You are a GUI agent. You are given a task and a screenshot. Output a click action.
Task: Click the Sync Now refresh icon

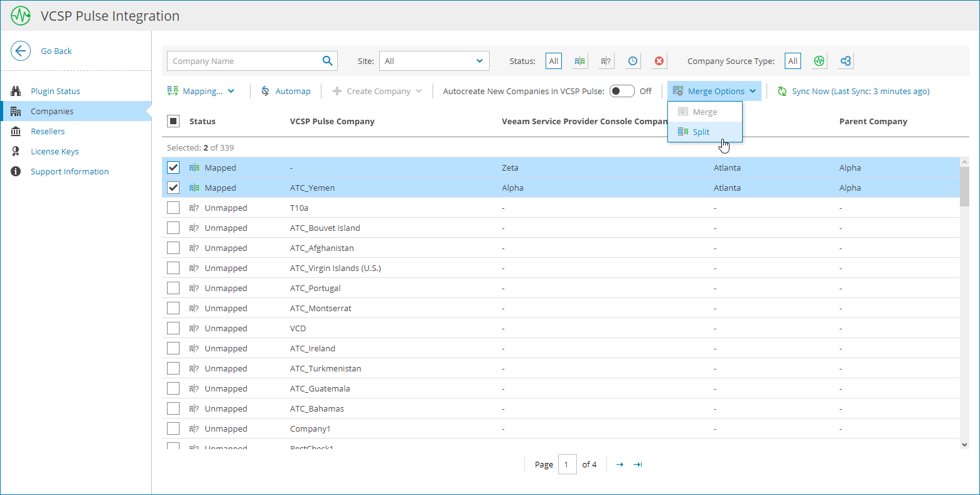point(782,91)
